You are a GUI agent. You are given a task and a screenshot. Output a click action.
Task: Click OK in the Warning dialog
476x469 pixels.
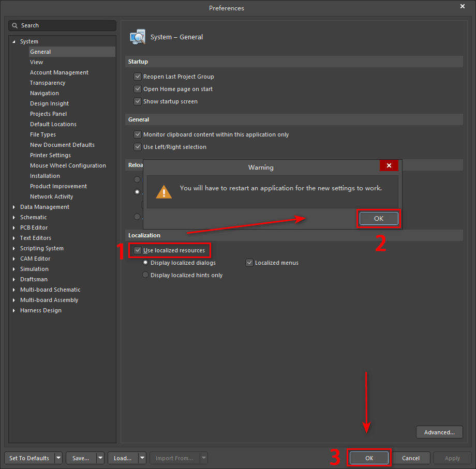(379, 218)
